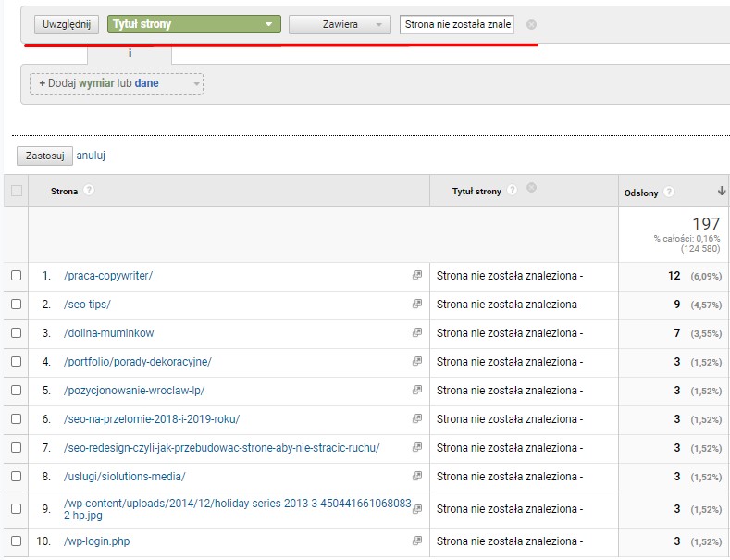Edit the filter text input field
This screenshot has height=560, width=730.
tap(457, 24)
